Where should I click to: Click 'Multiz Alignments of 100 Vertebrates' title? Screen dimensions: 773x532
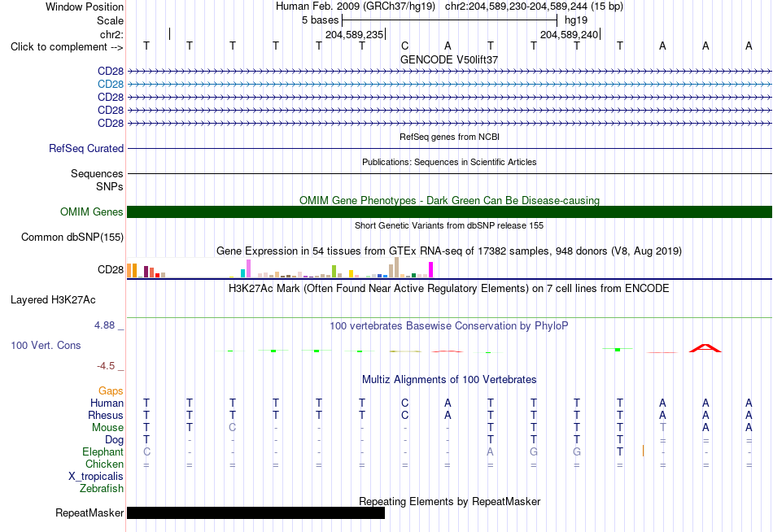point(449,380)
